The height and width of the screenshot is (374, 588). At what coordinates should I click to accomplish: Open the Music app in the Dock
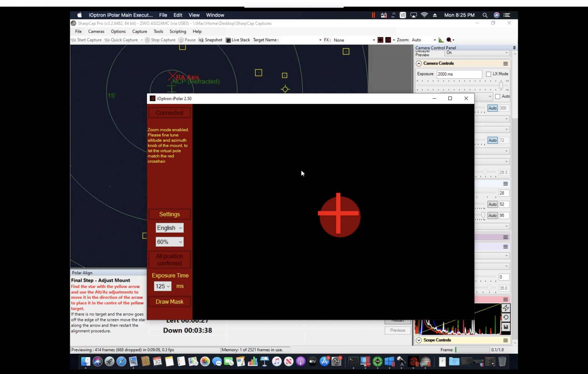click(277, 362)
